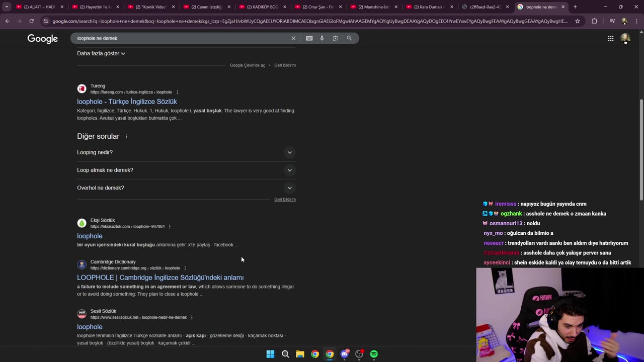Screen dimensions: 644x362
Task: Reload the current page
Action: click(31, 21)
